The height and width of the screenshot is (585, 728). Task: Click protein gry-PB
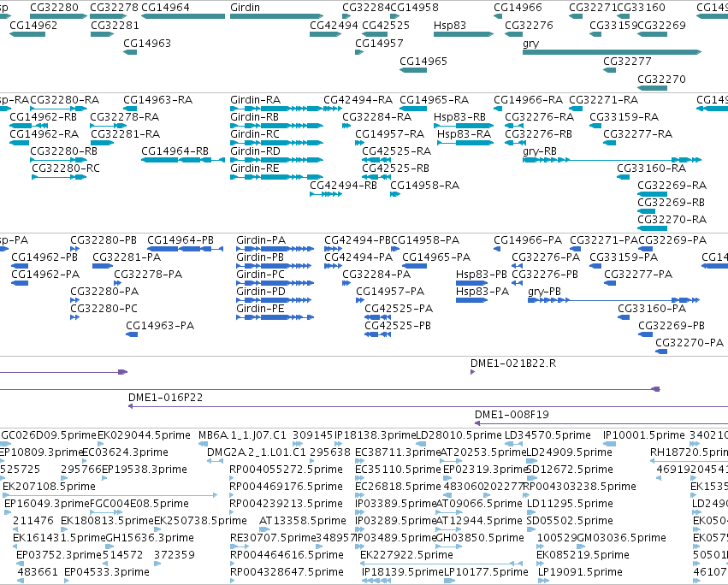pos(545,292)
